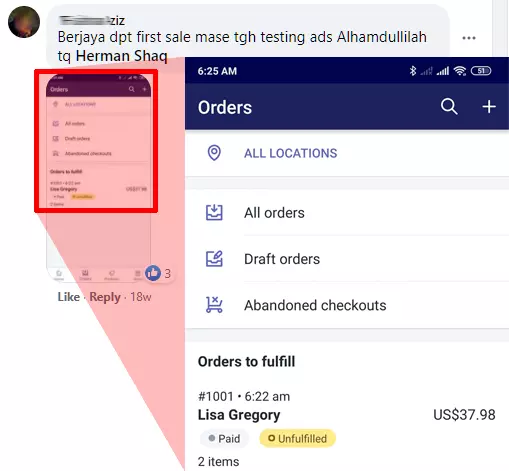Open the All orders menu entry
Image resolution: width=509 pixels, height=471 pixels.
click(347, 213)
